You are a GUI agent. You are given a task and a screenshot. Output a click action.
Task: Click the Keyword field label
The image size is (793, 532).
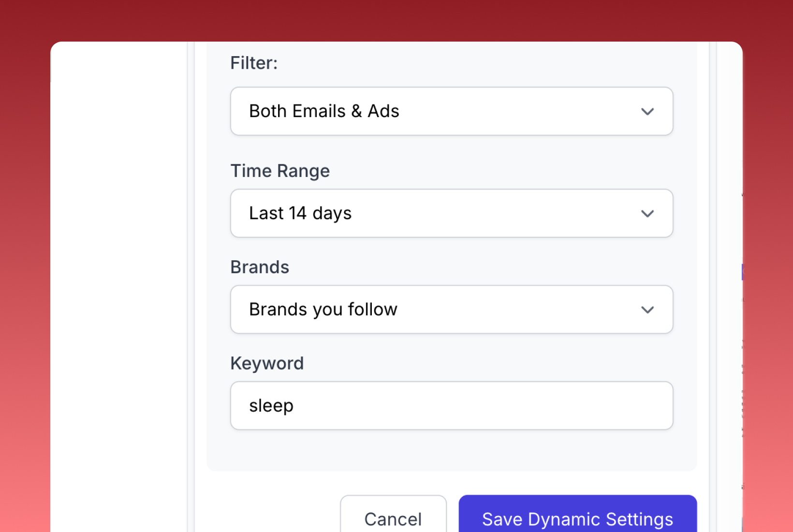click(x=267, y=363)
